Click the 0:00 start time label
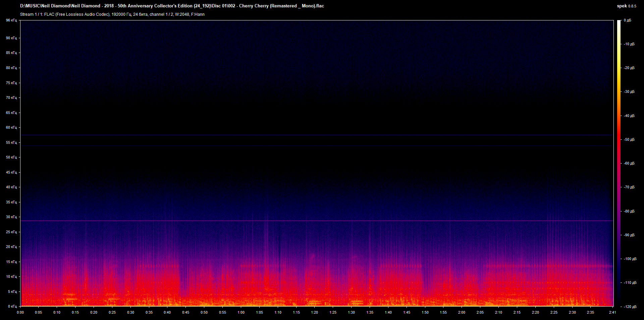The height and width of the screenshot is (320, 644). pos(20,312)
